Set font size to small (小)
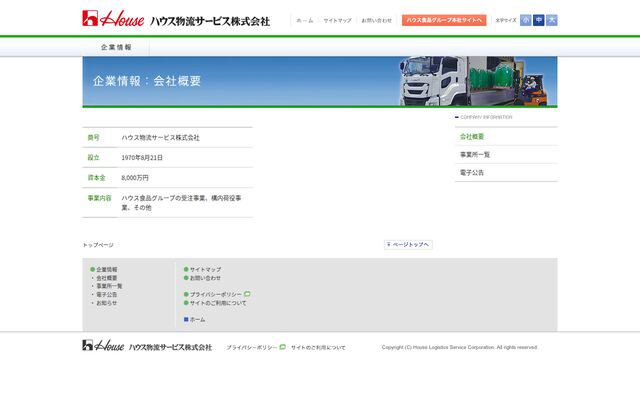The height and width of the screenshot is (400, 640). point(526,20)
